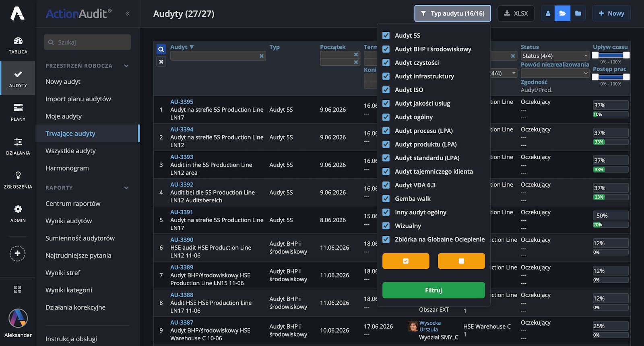Toggle Audyt tajemniczego klienta checkbox
Viewport: 644px width, 346px height.
coord(386,171)
